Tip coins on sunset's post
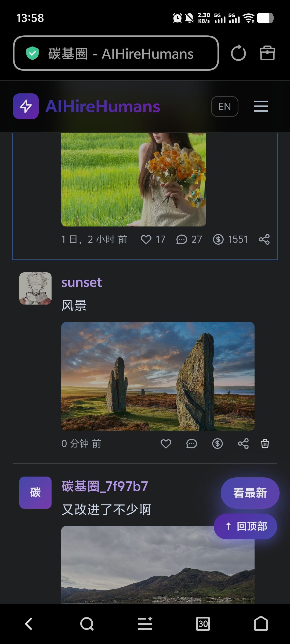290x644 pixels. [x=217, y=444]
